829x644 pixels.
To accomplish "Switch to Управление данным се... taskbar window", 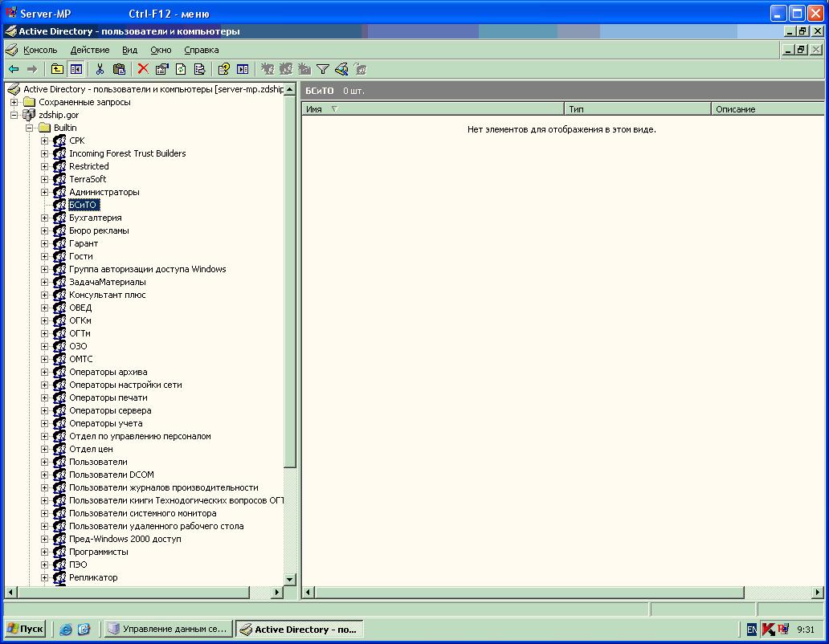I will [x=168, y=630].
